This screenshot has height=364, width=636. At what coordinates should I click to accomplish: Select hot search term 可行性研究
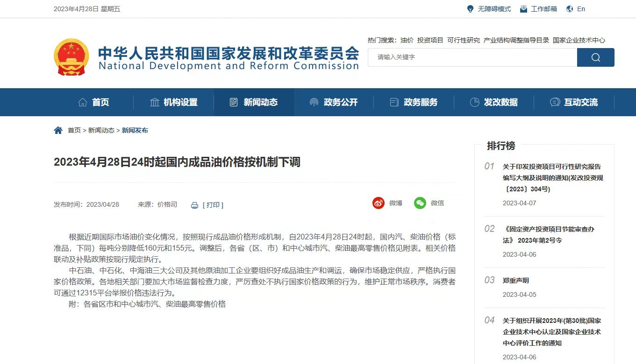pyautogui.click(x=464, y=40)
